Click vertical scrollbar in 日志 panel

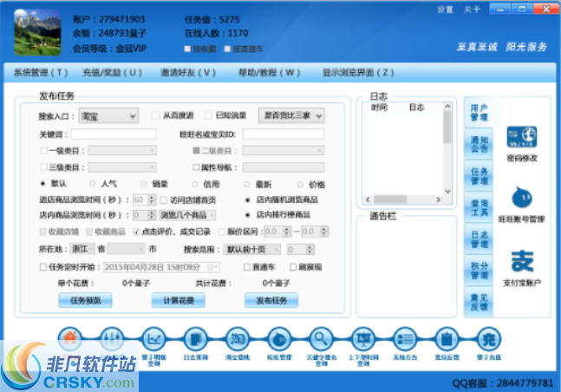pos(447,148)
